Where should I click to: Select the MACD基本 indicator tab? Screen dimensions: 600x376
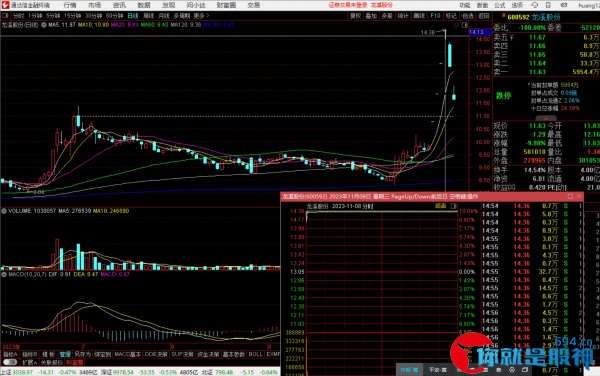[127, 355]
